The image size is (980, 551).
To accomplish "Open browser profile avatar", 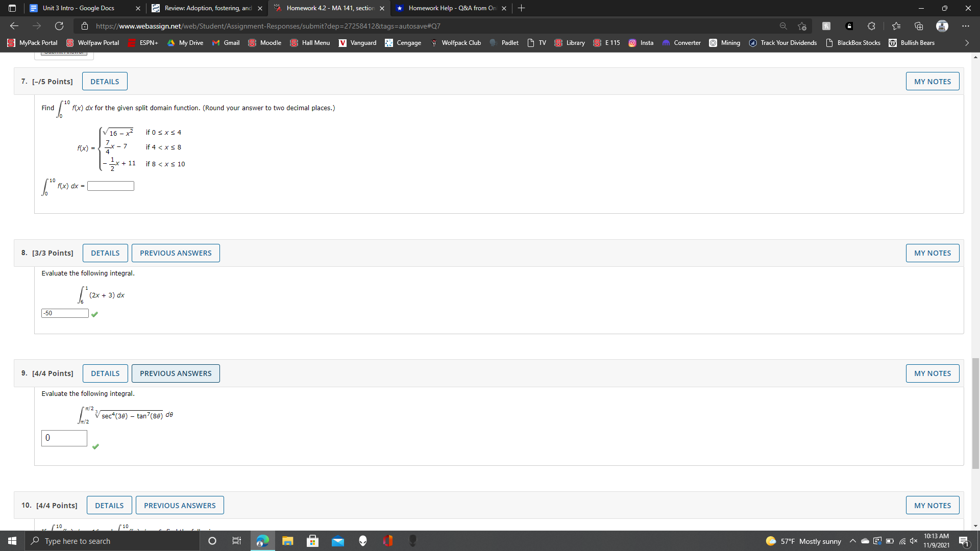I will tap(942, 26).
